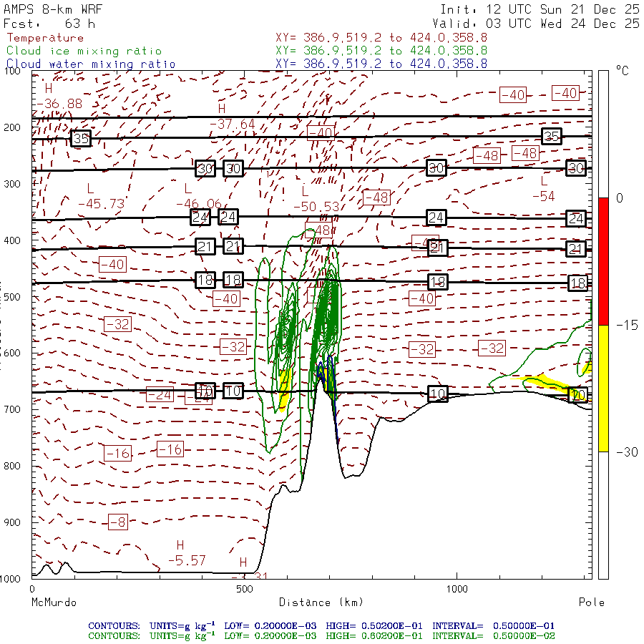Click the "500" distance axis tick label
This screenshot has width=644, height=644.
(x=245, y=589)
